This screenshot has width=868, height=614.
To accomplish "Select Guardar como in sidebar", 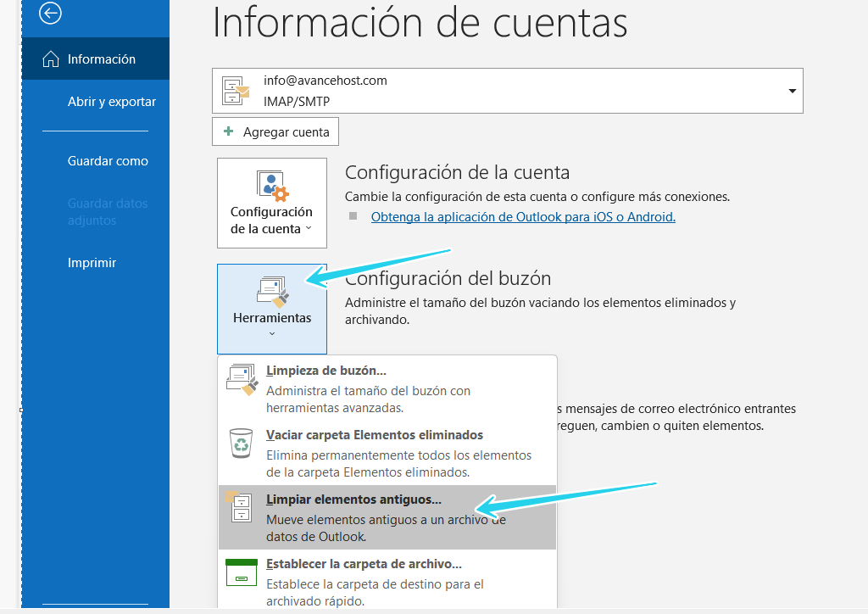I will [108, 161].
